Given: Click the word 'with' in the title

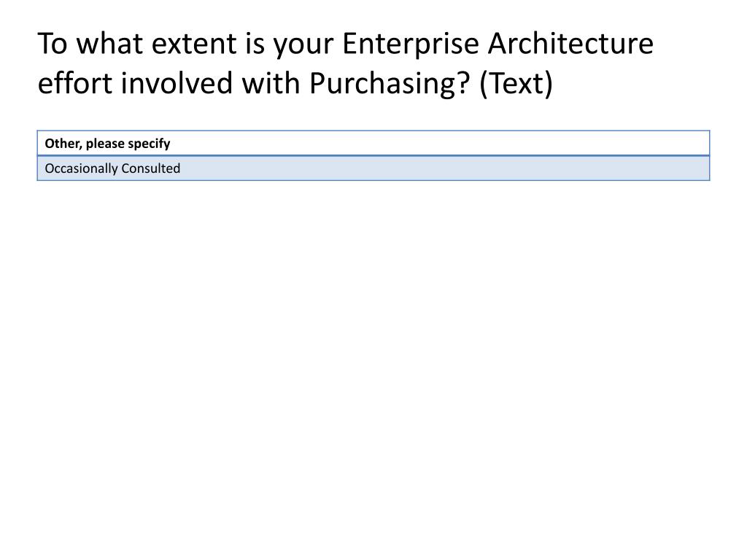Looking at the screenshot, I should click(271, 83).
